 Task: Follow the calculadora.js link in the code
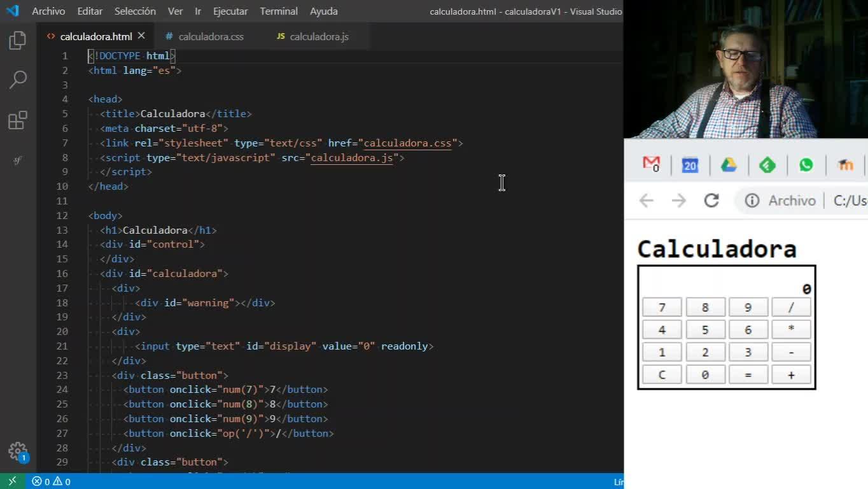pyautogui.click(x=352, y=158)
